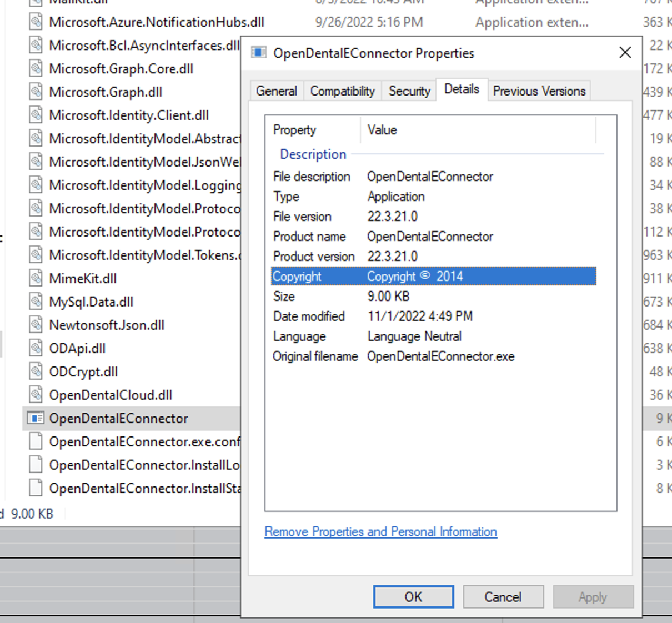Select the Size 9.00 KB row
Viewport: 672px width, 623px height.
tap(433, 297)
